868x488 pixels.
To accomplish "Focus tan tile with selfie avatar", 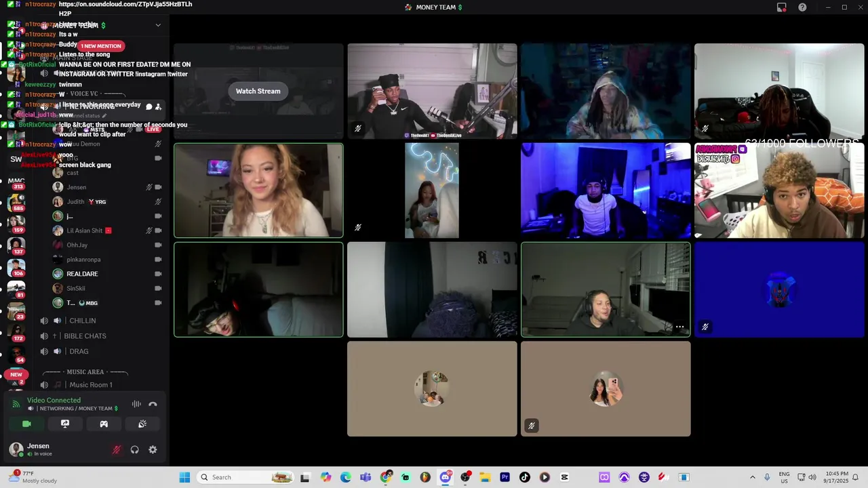I will [606, 388].
